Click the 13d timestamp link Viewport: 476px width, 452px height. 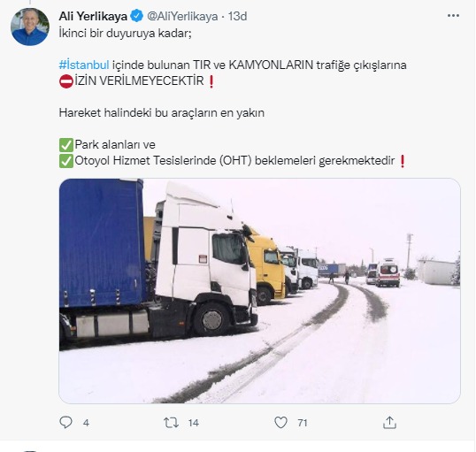click(237, 16)
